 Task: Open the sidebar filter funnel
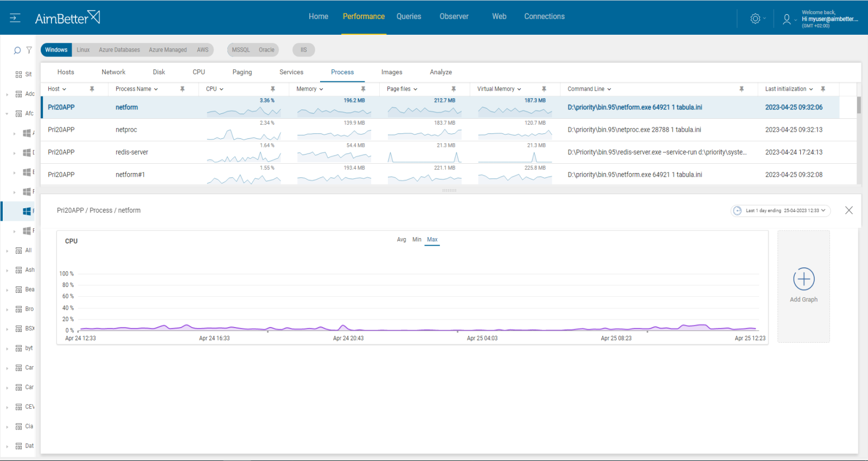point(29,50)
